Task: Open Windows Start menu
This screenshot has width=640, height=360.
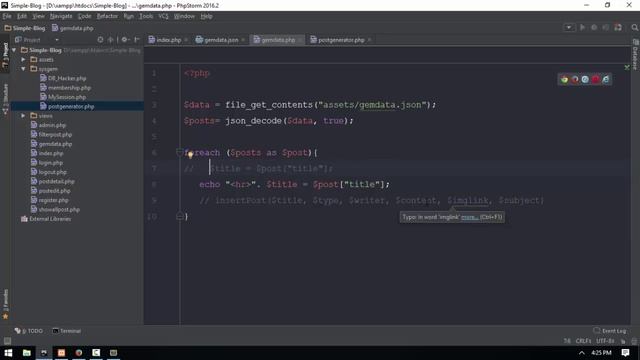Action: pos(8,353)
